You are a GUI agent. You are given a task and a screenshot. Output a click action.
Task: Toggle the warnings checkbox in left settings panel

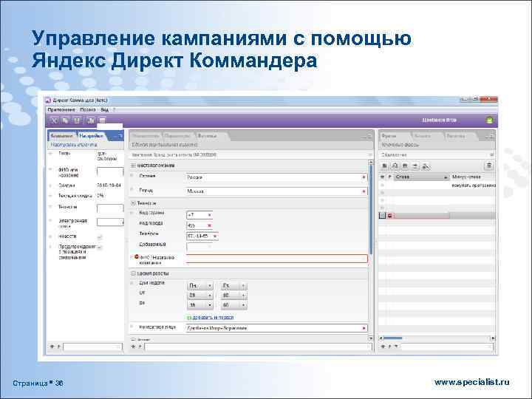[99, 248]
